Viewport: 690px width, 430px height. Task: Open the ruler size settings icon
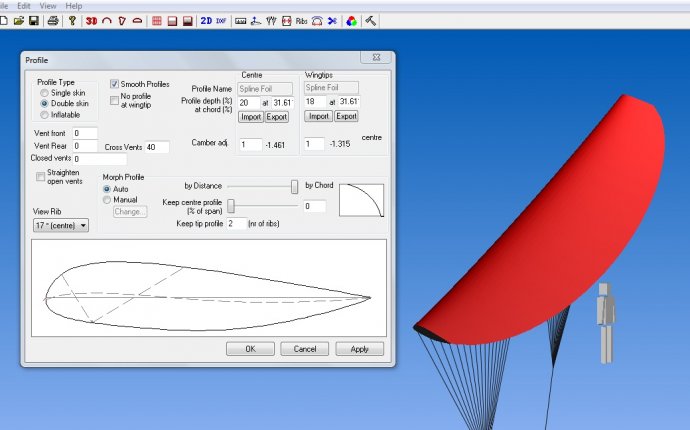pos(240,21)
